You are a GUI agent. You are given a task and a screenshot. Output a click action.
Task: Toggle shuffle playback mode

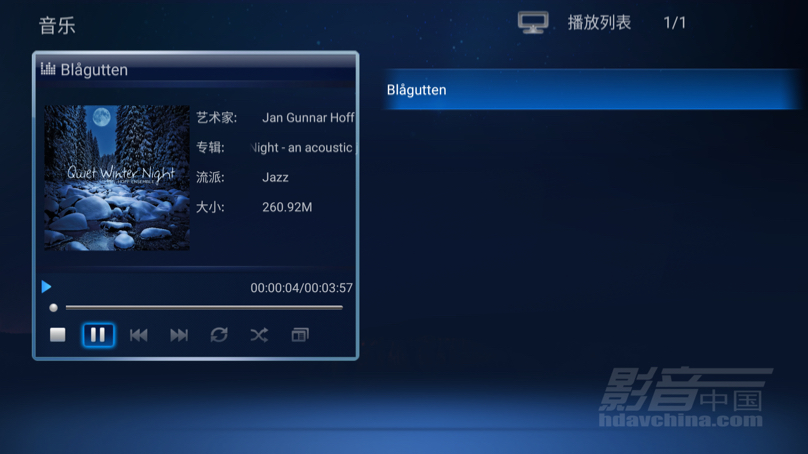[259, 335]
